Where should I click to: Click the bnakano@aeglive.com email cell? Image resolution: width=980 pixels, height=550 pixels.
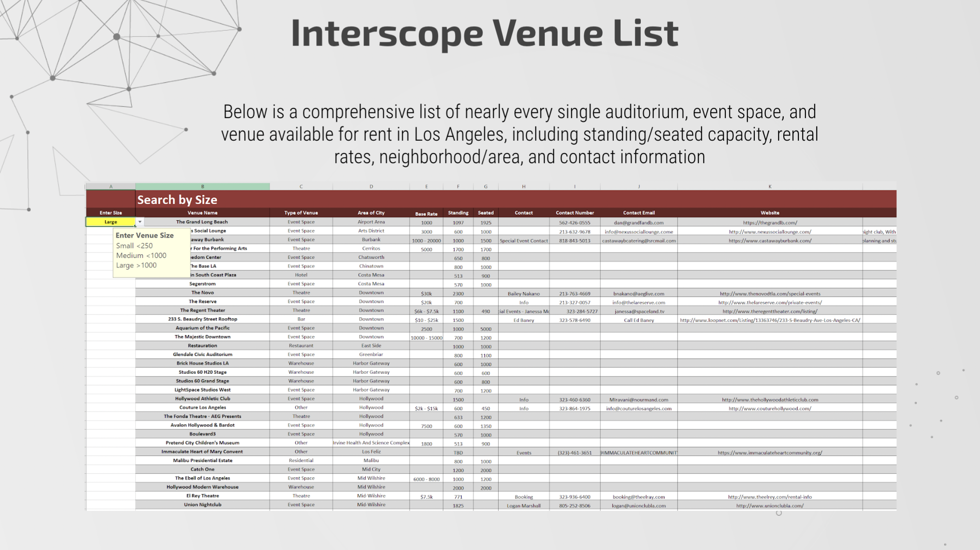tap(639, 294)
